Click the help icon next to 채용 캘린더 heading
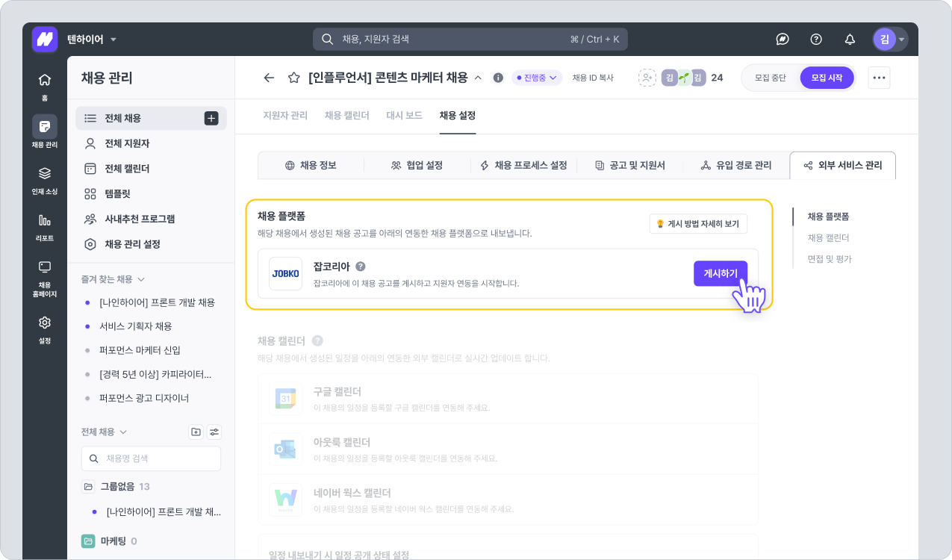 pyautogui.click(x=317, y=340)
